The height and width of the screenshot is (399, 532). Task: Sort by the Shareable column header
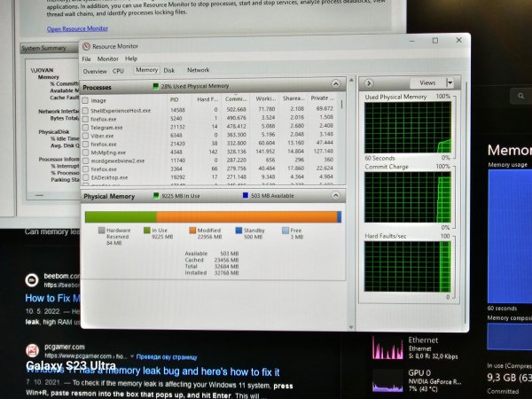pyautogui.click(x=293, y=98)
